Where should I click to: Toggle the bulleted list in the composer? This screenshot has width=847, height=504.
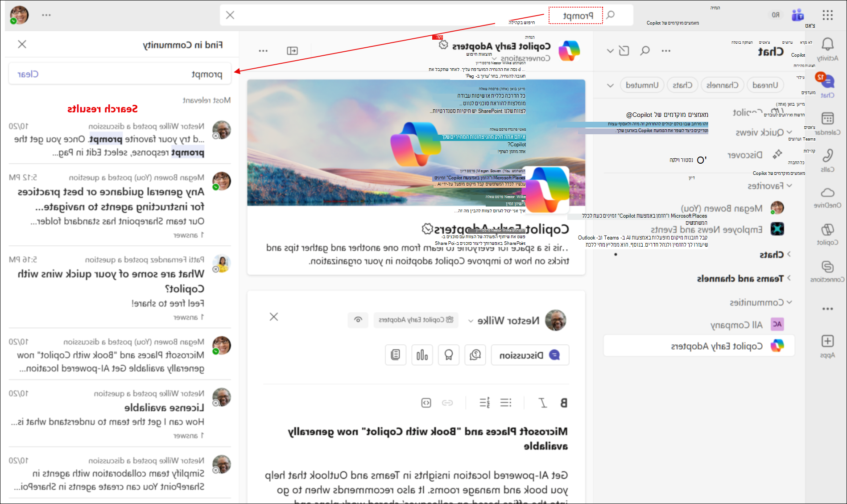pyautogui.click(x=506, y=403)
